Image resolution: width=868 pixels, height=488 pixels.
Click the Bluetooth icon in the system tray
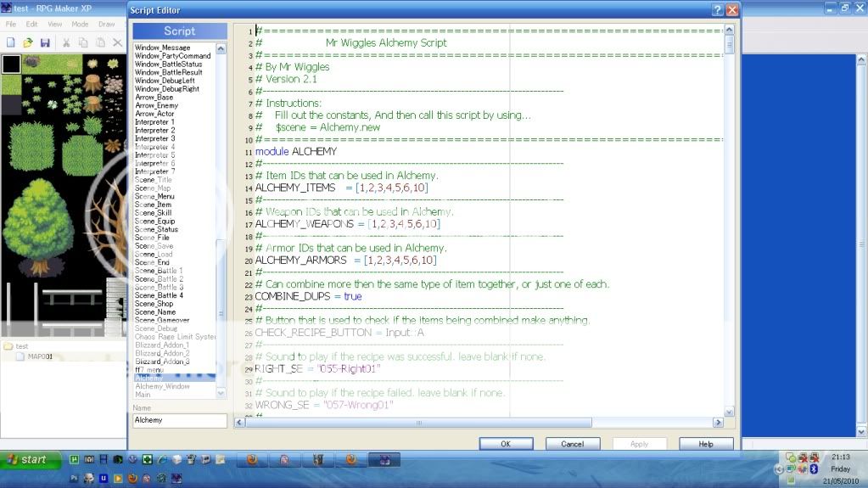(812, 468)
